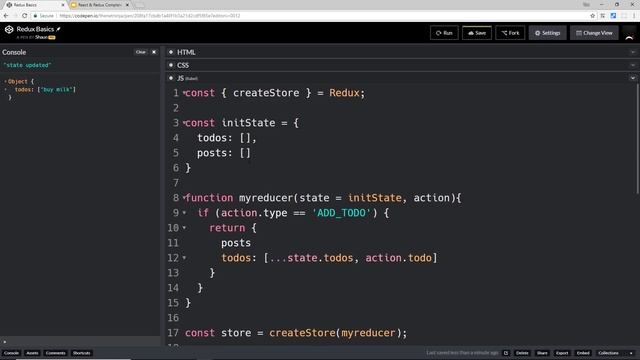
Task: Collapse the if block fold at line 9
Action: pyautogui.click(x=184, y=213)
